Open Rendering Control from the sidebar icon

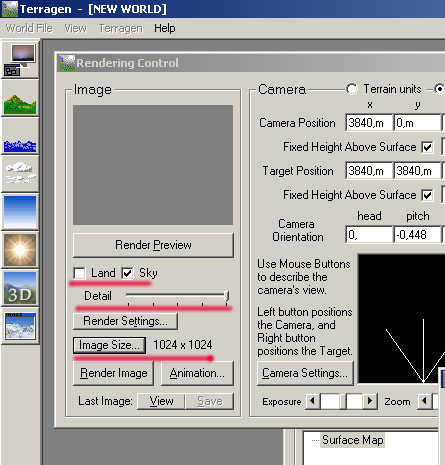(x=20, y=60)
